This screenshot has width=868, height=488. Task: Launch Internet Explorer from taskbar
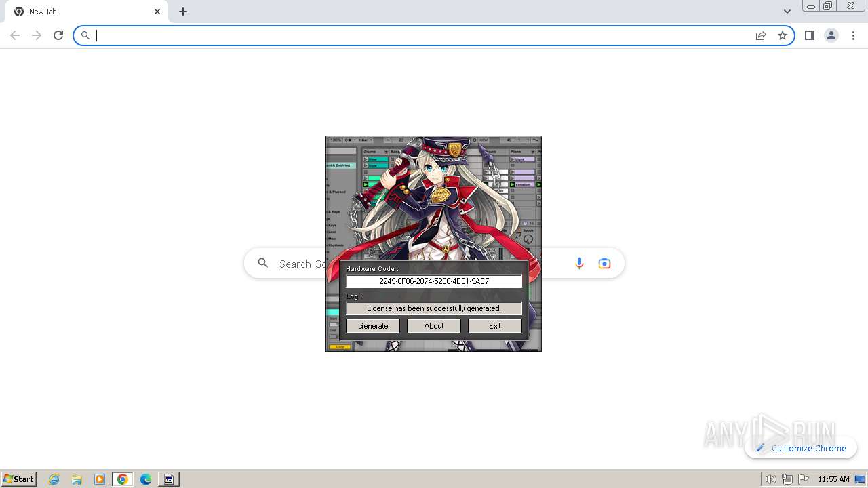(x=54, y=479)
